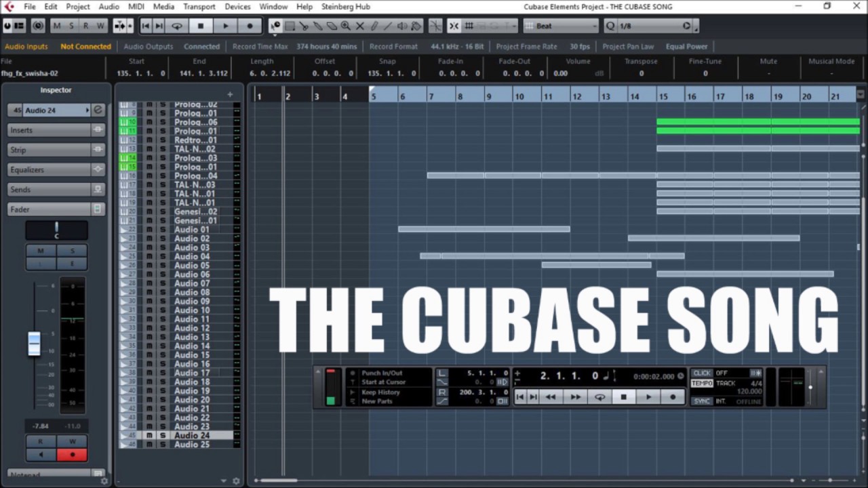Select the Glue tool
This screenshot has width=868, height=488.
pos(318,26)
